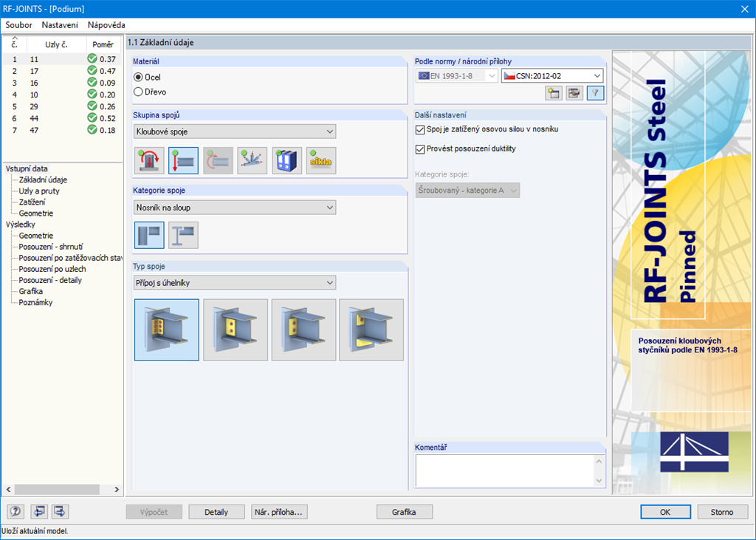Open the Nápověda menu
Screen dimensions: 756x540
(x=106, y=25)
